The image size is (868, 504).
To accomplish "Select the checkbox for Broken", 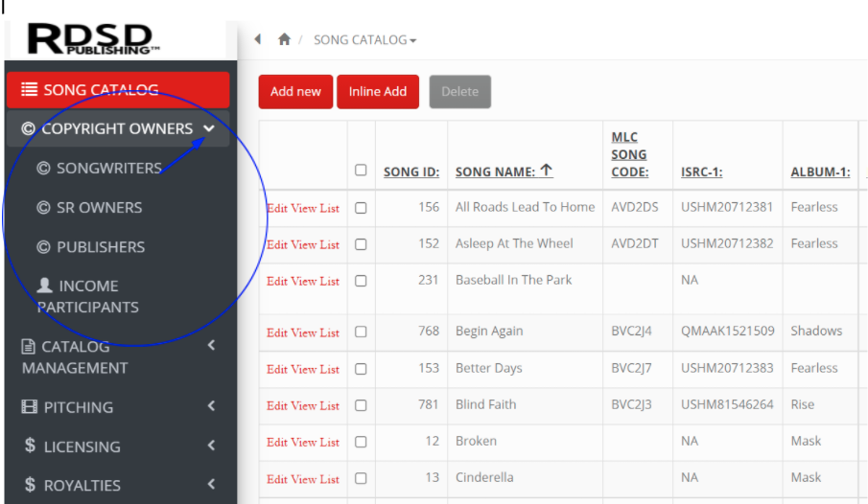I will point(361,442).
